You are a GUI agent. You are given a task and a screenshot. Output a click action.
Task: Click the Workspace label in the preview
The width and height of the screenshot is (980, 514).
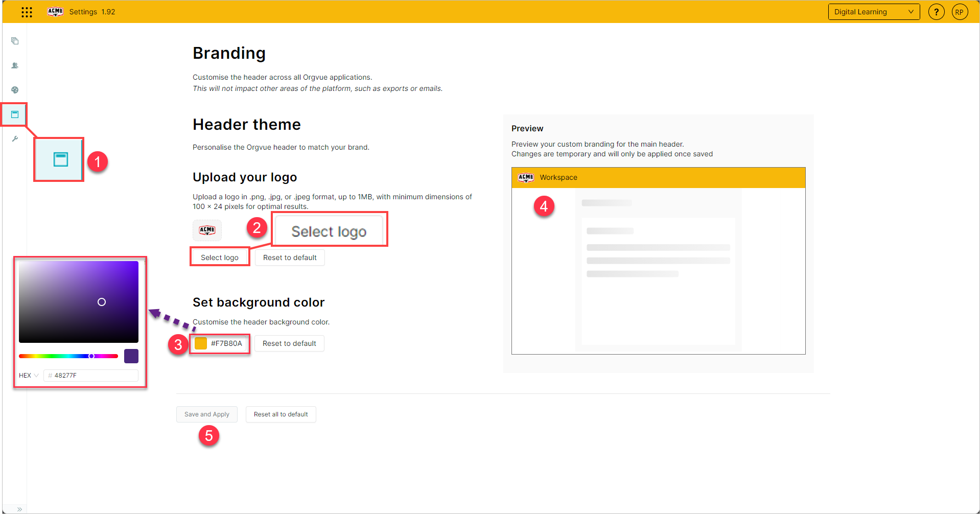[x=558, y=177]
